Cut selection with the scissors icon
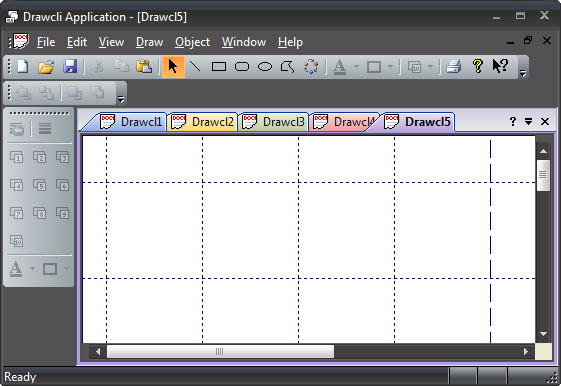 (99, 67)
